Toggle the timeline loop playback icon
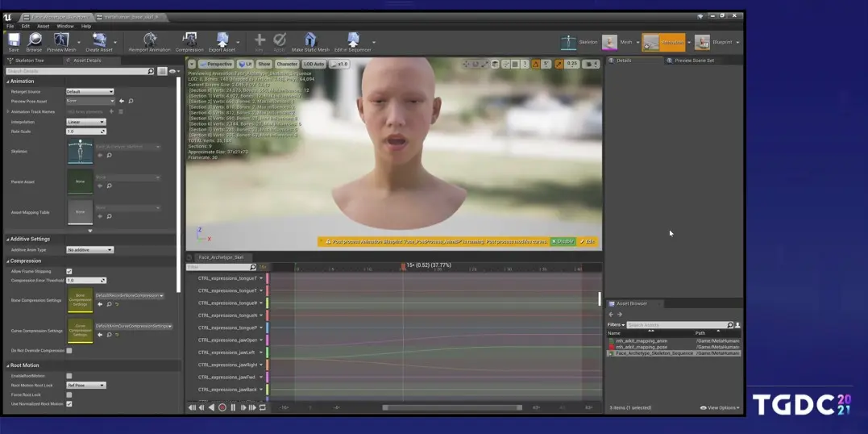Screen dimensions: 868x434 pyautogui.click(x=262, y=407)
